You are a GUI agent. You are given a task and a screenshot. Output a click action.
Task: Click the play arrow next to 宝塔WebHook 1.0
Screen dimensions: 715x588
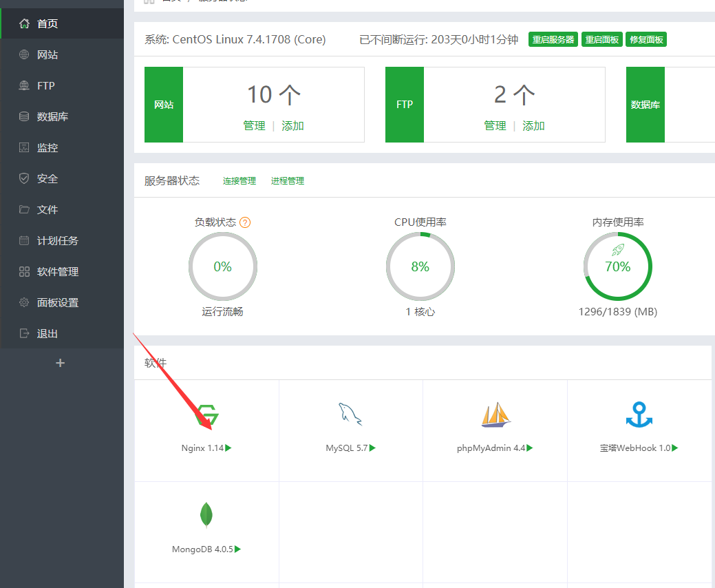(x=675, y=448)
